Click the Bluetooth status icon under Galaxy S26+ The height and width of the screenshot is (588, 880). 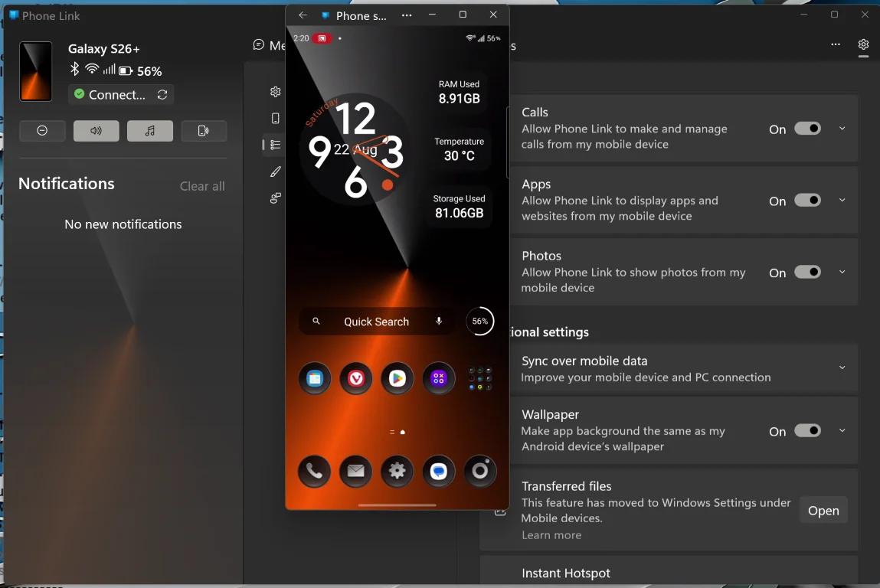[x=74, y=69]
